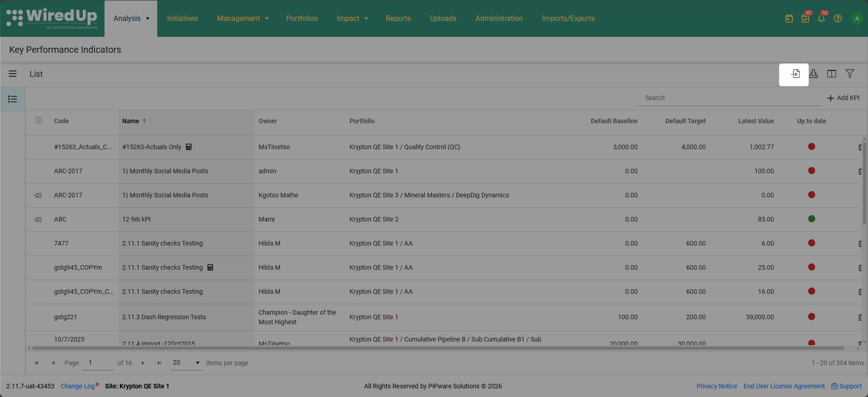The width and height of the screenshot is (868, 397).
Task: Open the Reports menu item
Action: 398,19
